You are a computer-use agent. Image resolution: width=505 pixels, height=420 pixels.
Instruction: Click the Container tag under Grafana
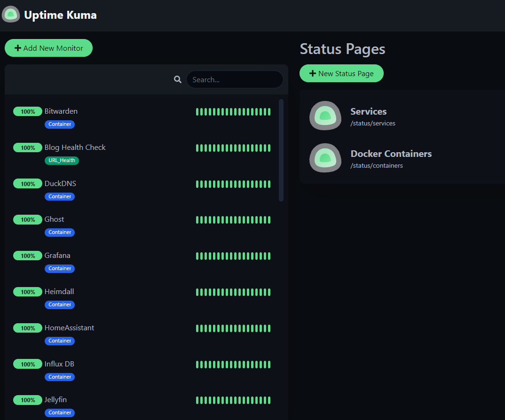60,268
